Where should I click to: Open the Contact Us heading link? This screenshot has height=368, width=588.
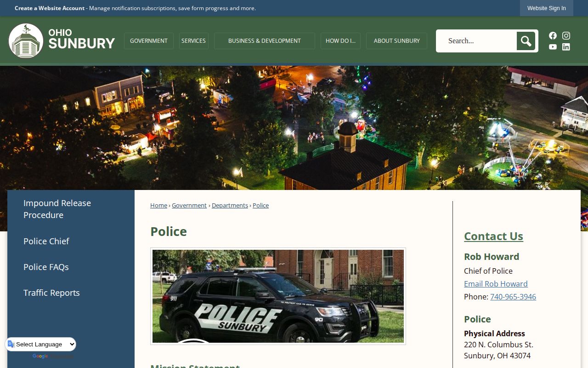pos(493,236)
